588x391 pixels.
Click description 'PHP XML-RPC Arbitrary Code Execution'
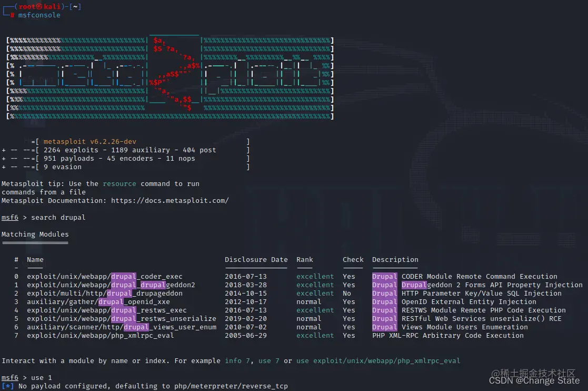(448, 336)
